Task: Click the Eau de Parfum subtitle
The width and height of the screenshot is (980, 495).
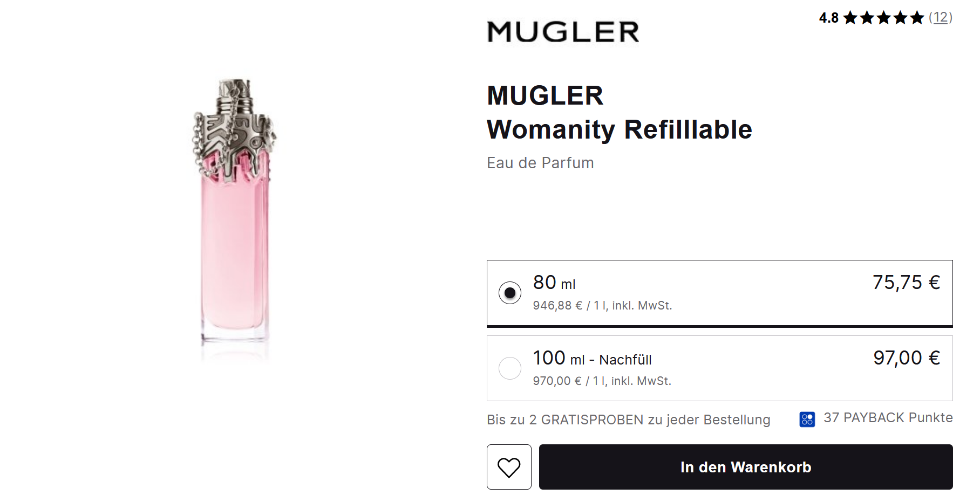Action: point(540,163)
